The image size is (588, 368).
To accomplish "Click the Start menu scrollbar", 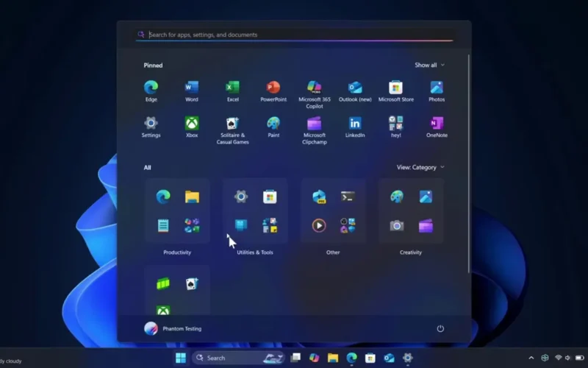I will [469, 163].
